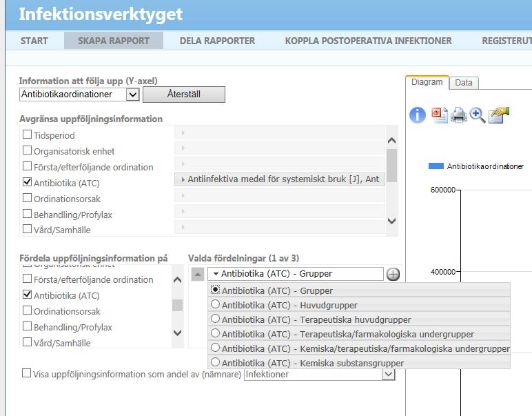The image size is (532, 416).
Task: Expand the Vård/Samhälle value row arrow
Action: (183, 227)
